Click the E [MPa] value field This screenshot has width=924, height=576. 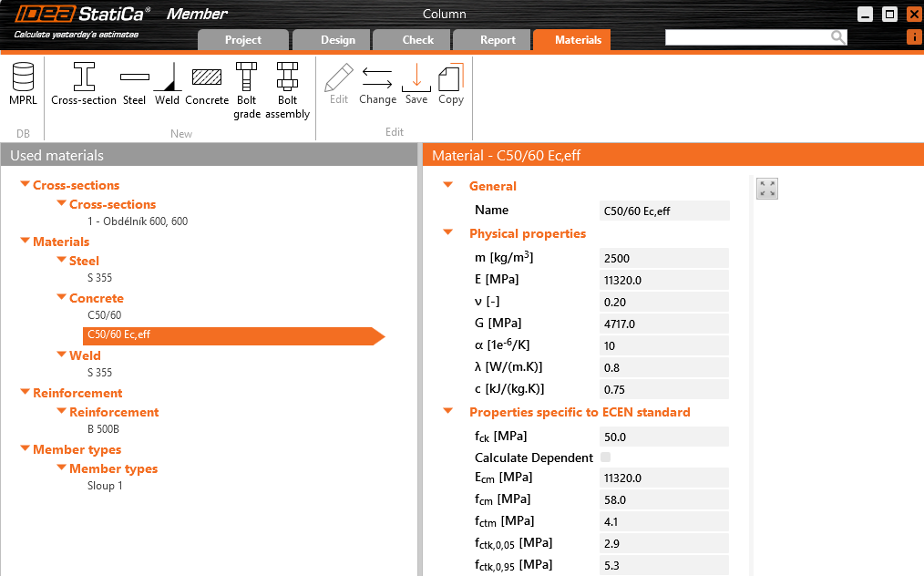[x=664, y=281]
